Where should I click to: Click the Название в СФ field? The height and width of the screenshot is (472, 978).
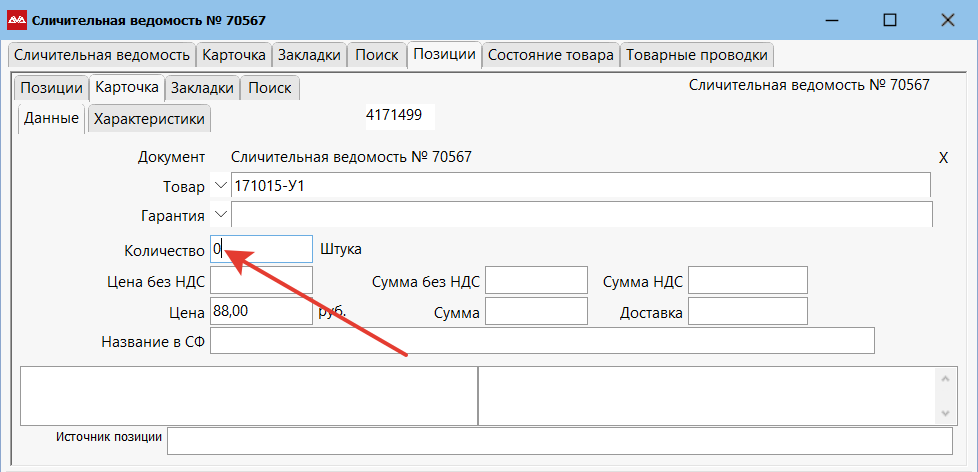pyautogui.click(x=542, y=341)
